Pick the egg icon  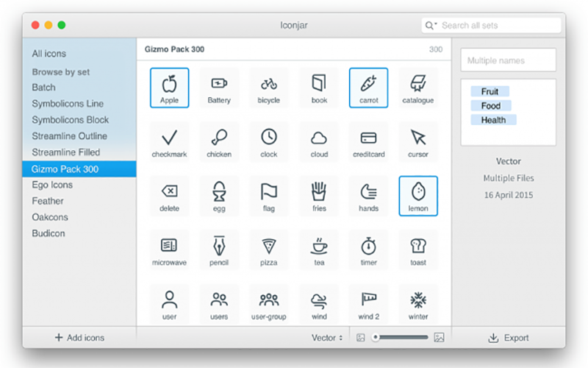click(219, 196)
